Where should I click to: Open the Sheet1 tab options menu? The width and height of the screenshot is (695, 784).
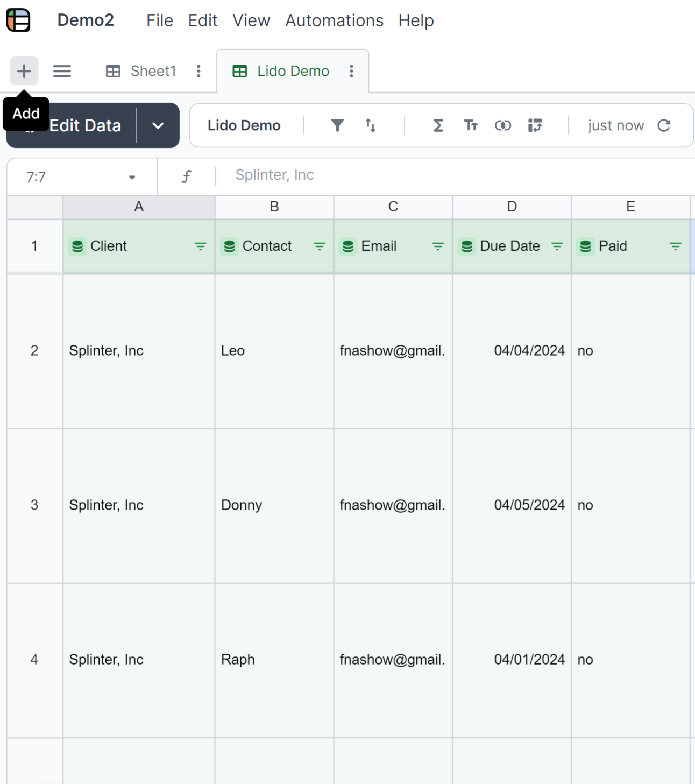point(198,71)
